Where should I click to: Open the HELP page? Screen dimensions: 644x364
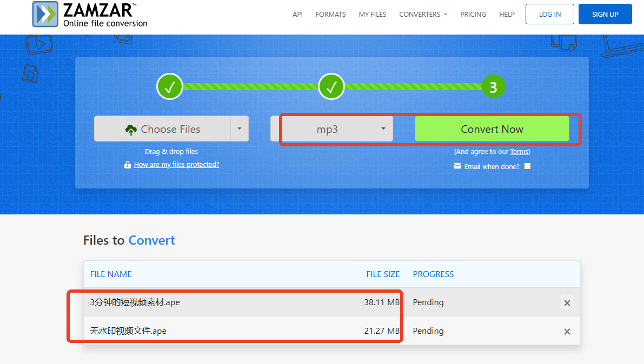coord(507,15)
